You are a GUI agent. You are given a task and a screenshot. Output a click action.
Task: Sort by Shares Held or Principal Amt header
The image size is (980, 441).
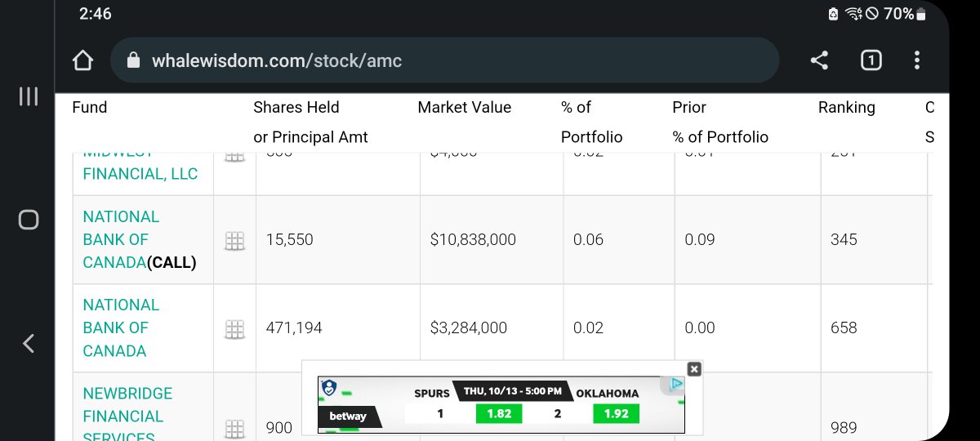pyautogui.click(x=310, y=122)
